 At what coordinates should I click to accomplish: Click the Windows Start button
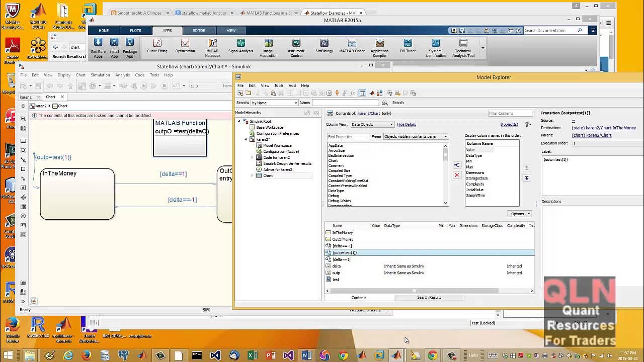(x=8, y=355)
